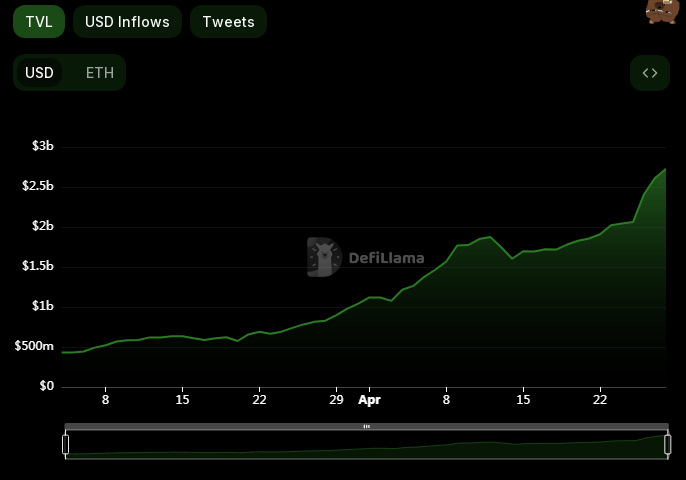Viewport: 686px width, 480px height.
Task: Enable the Tweets chart series
Action: 228,21
